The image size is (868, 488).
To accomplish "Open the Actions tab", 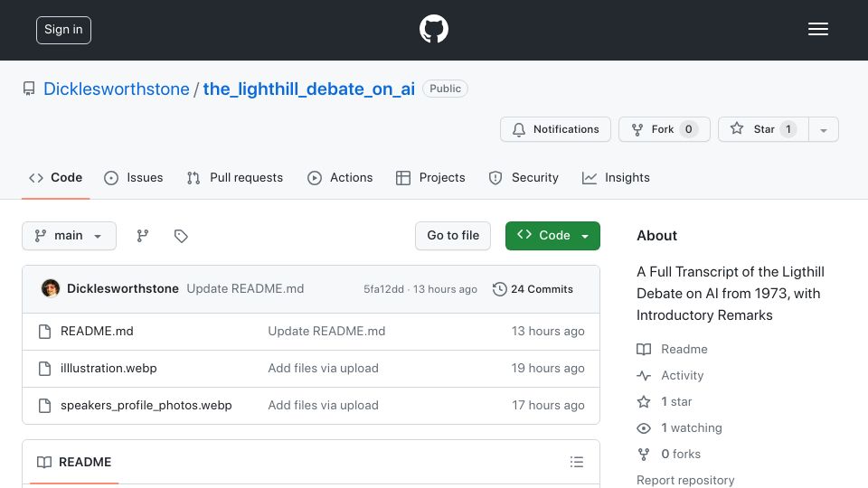I will tap(340, 178).
